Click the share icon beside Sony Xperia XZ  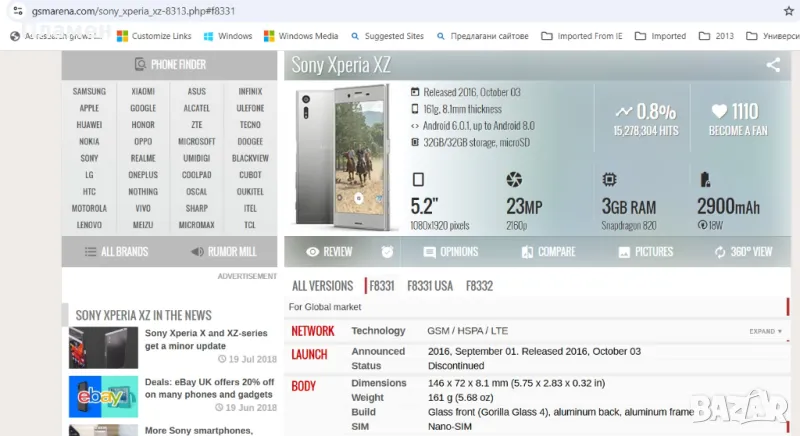click(x=773, y=66)
